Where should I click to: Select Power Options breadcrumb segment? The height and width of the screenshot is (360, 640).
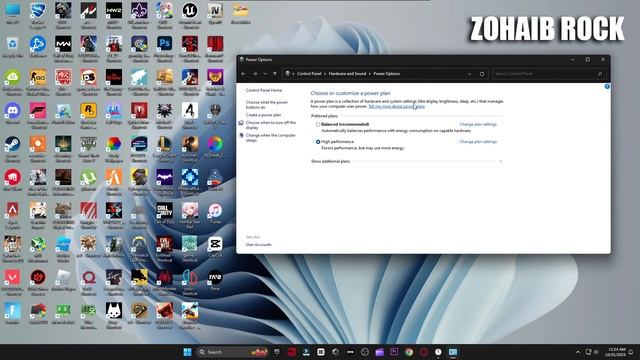[387, 74]
